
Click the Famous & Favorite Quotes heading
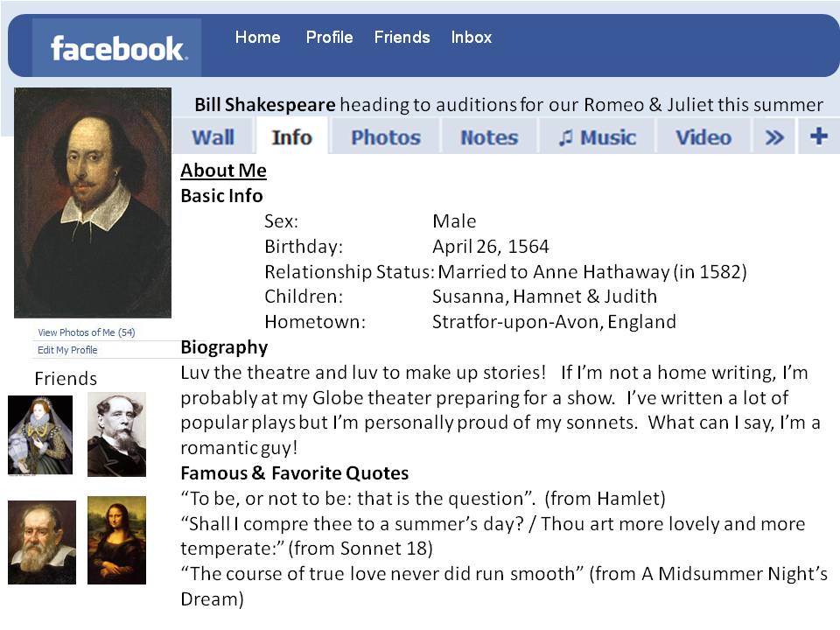click(295, 473)
